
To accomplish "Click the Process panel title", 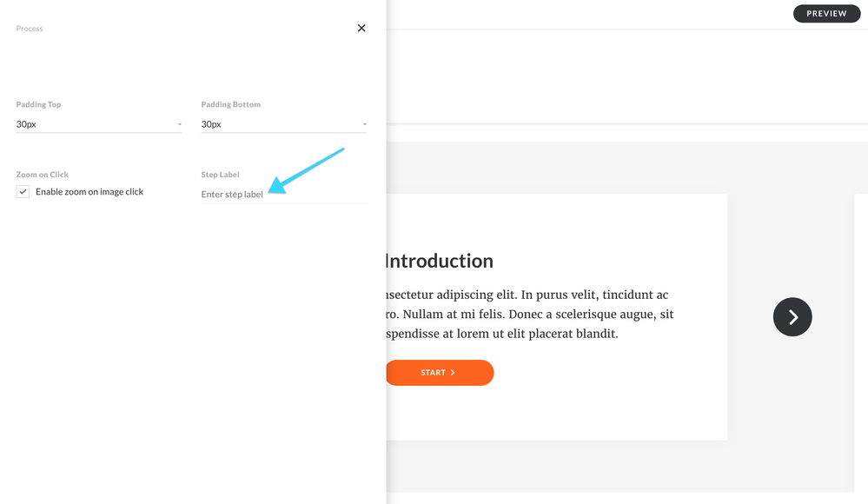I will [x=30, y=29].
